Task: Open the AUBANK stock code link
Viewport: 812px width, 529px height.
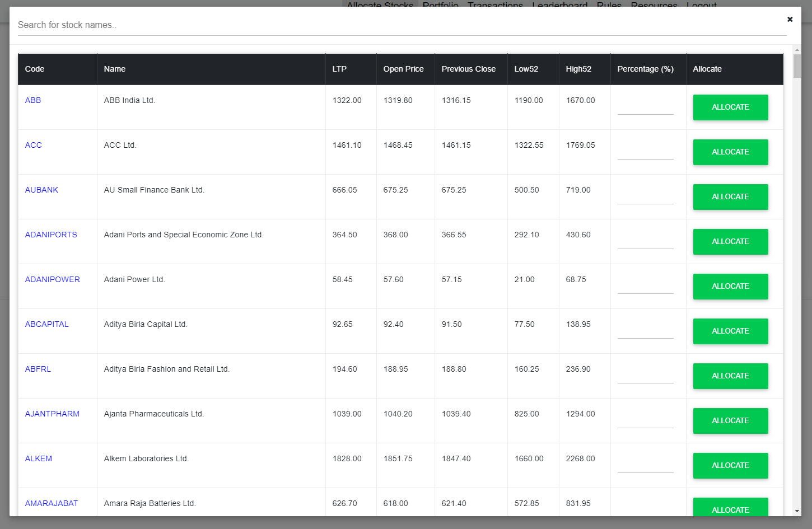Action: 42,190
